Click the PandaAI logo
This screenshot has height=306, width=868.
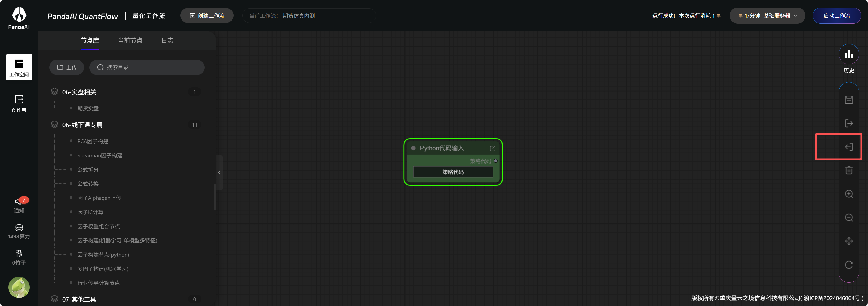coord(19,18)
